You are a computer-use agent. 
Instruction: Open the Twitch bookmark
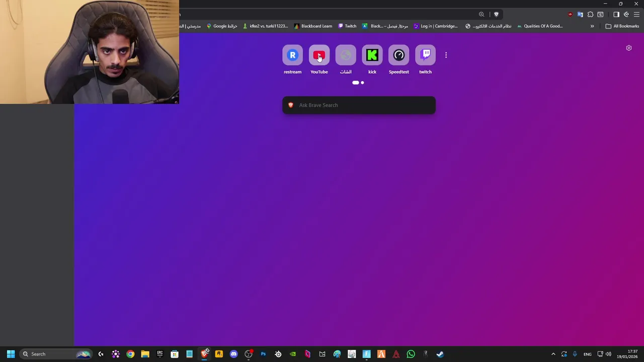(347, 26)
